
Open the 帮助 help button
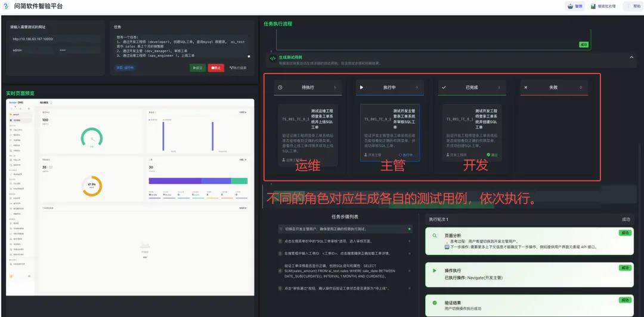[633, 6]
